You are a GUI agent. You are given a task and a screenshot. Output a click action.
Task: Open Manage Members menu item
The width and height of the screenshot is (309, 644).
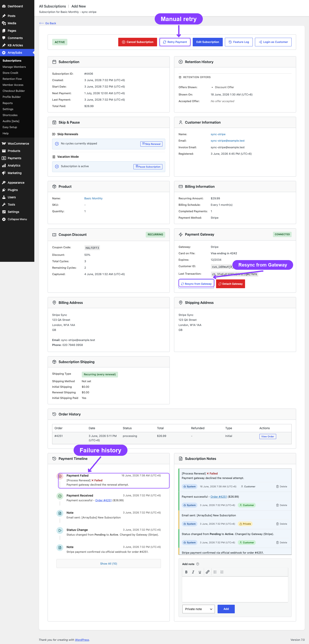(14, 67)
